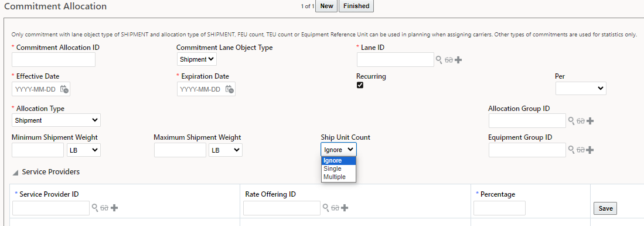This screenshot has width=644, height=226.
Task: Click the Equipment Group ID plus icon
Action: pyautogui.click(x=590, y=150)
